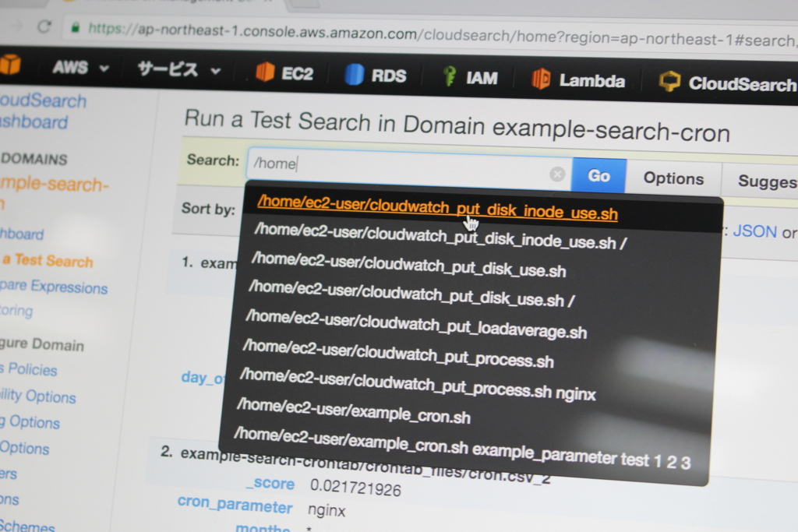Open the Options tab
798x532 pixels.
point(673,178)
